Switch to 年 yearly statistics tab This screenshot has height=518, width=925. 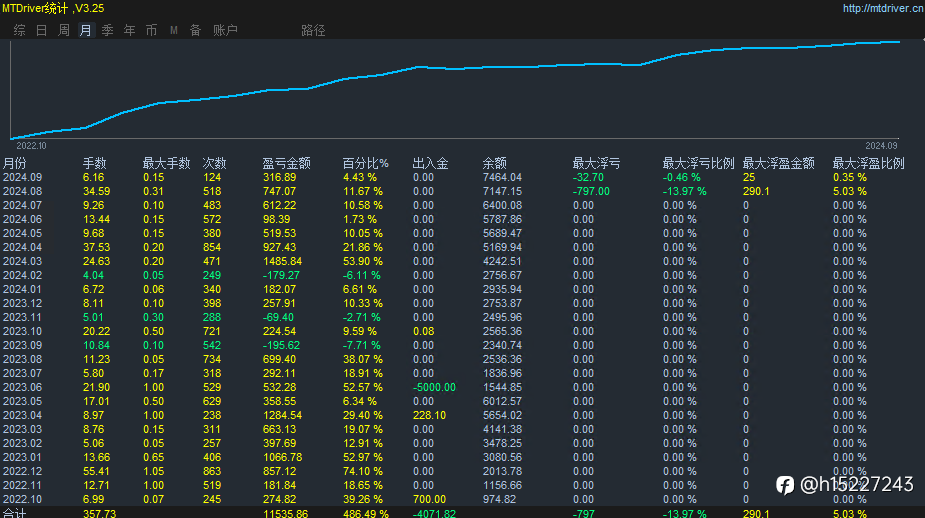click(x=130, y=30)
